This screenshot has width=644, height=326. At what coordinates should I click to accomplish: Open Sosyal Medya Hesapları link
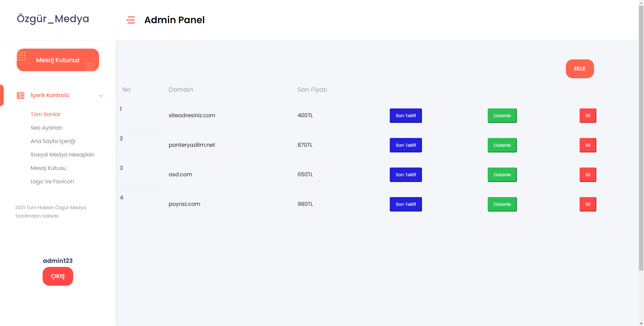coord(62,154)
